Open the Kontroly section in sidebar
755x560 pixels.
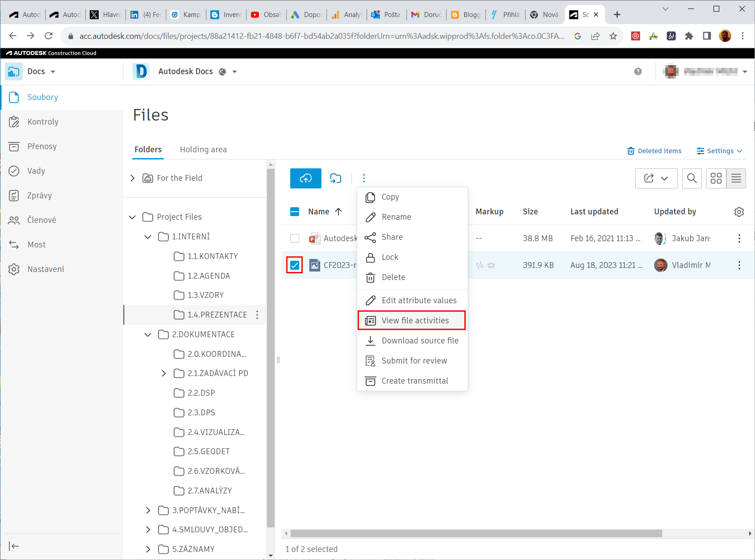pos(43,122)
